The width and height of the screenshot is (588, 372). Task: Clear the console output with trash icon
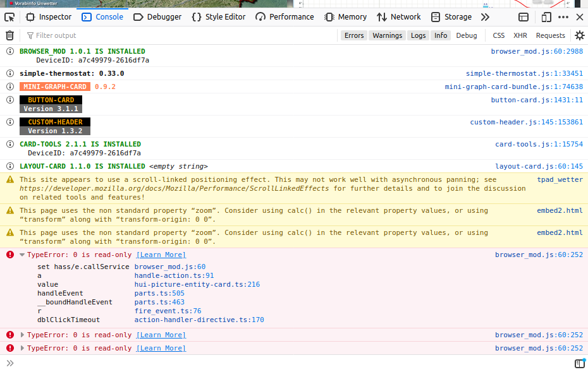(9, 35)
